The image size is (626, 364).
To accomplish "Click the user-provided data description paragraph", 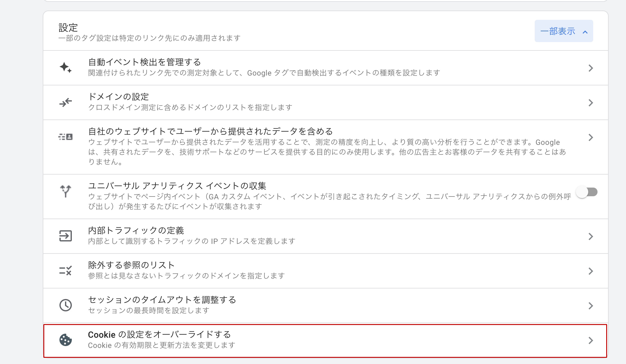I will (327, 152).
